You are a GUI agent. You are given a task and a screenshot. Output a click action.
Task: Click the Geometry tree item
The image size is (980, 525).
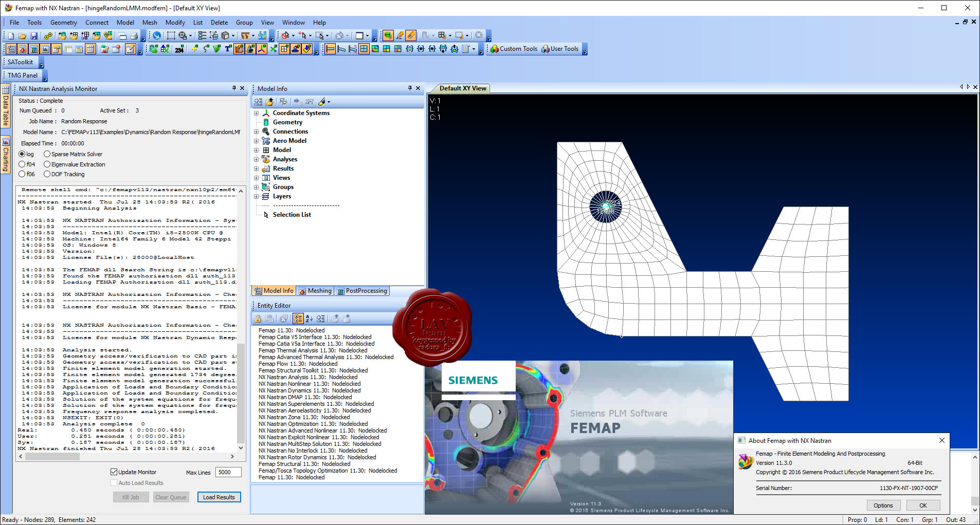pyautogui.click(x=287, y=122)
